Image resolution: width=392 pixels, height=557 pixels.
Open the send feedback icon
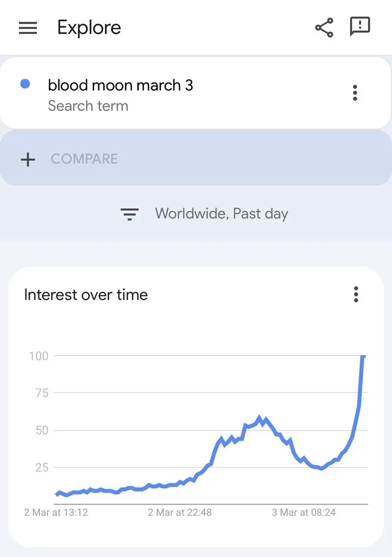click(360, 26)
